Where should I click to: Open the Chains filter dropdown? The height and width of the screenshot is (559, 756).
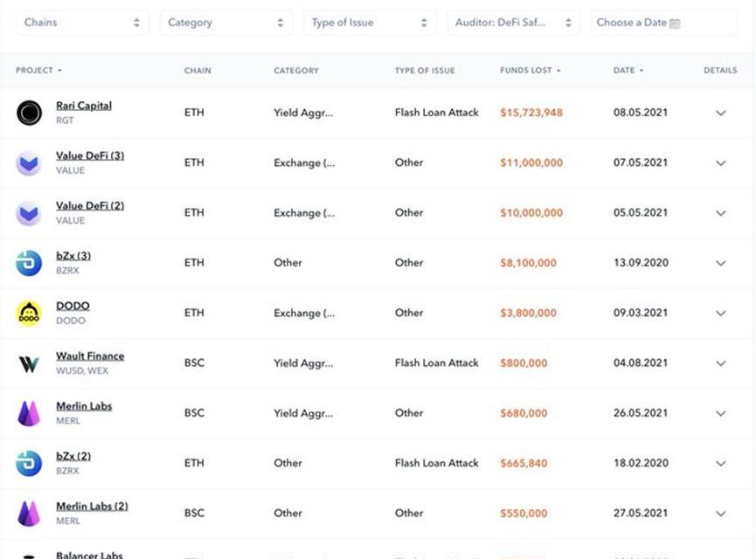pyautogui.click(x=82, y=23)
